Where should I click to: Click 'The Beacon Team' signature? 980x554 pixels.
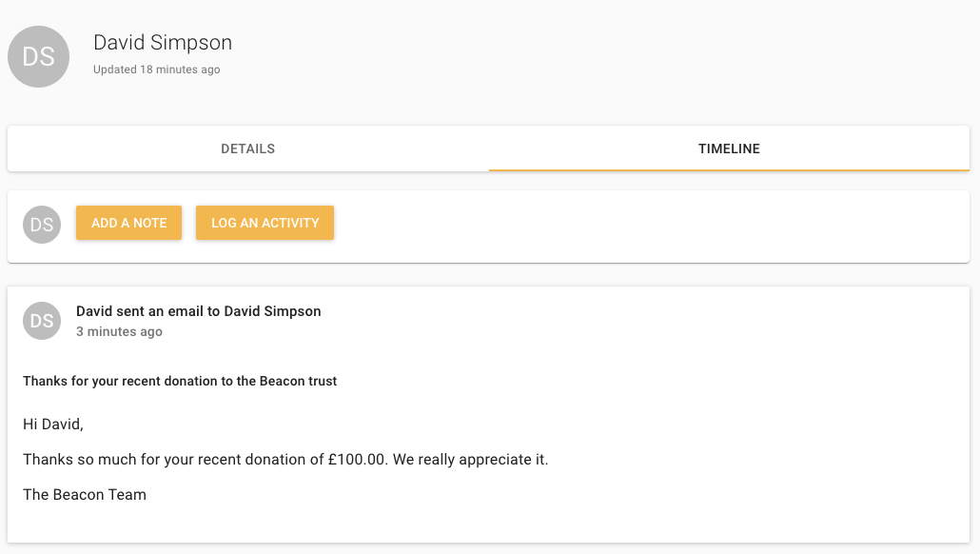click(x=85, y=495)
